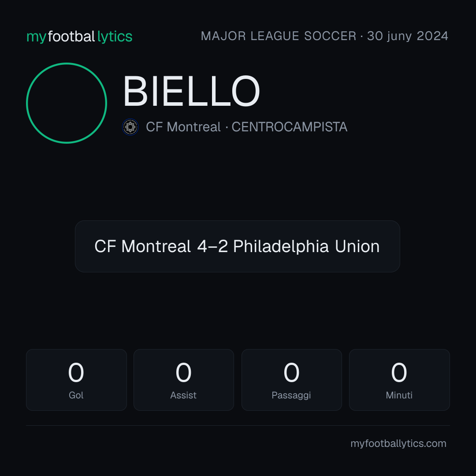Click the 30 juny 2024 date
The height and width of the screenshot is (476, 476).
pos(407,36)
